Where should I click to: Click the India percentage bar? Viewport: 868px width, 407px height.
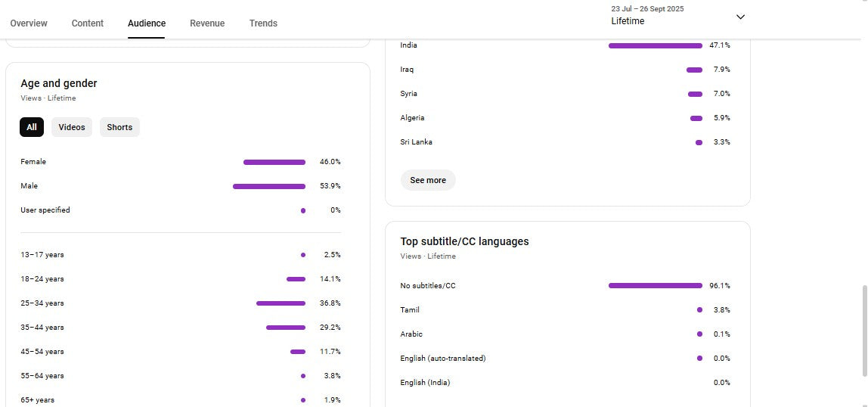(x=655, y=45)
